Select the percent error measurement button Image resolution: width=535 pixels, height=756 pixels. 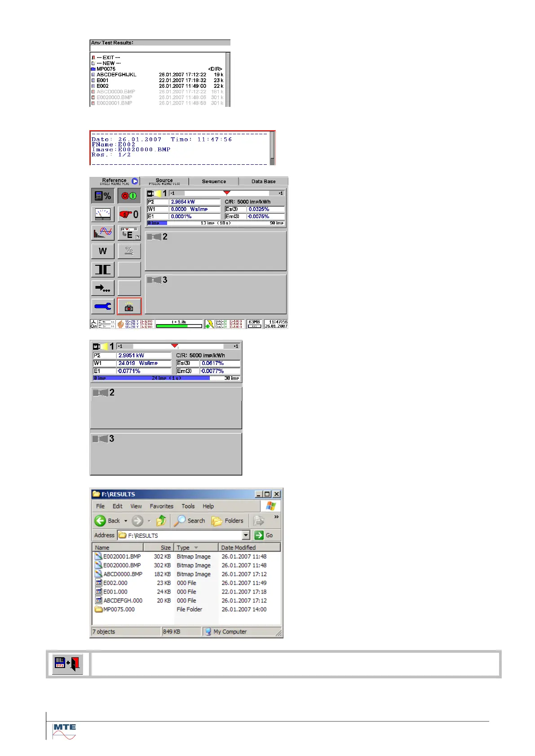pos(102,196)
